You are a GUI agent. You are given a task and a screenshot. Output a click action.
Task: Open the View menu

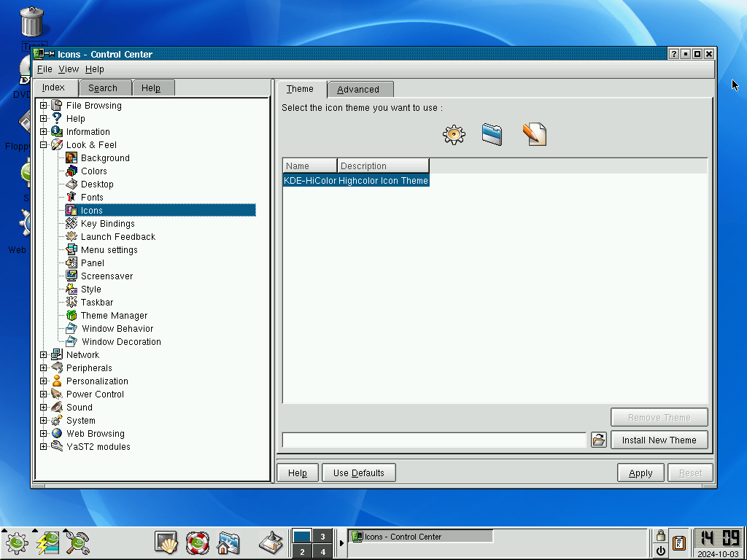69,69
